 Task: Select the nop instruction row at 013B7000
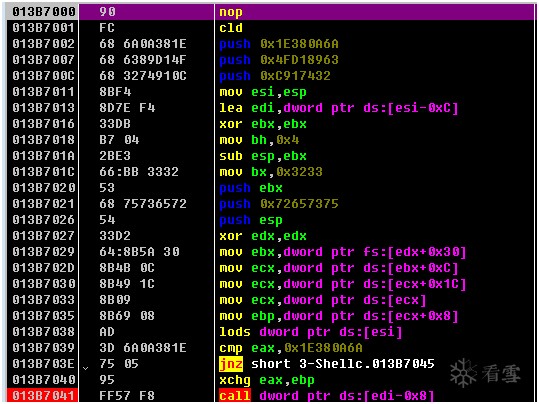click(x=270, y=12)
